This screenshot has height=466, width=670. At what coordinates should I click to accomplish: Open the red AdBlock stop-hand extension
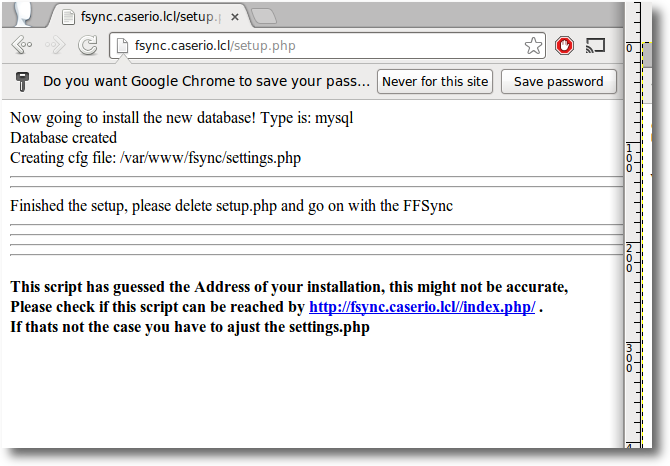click(564, 45)
